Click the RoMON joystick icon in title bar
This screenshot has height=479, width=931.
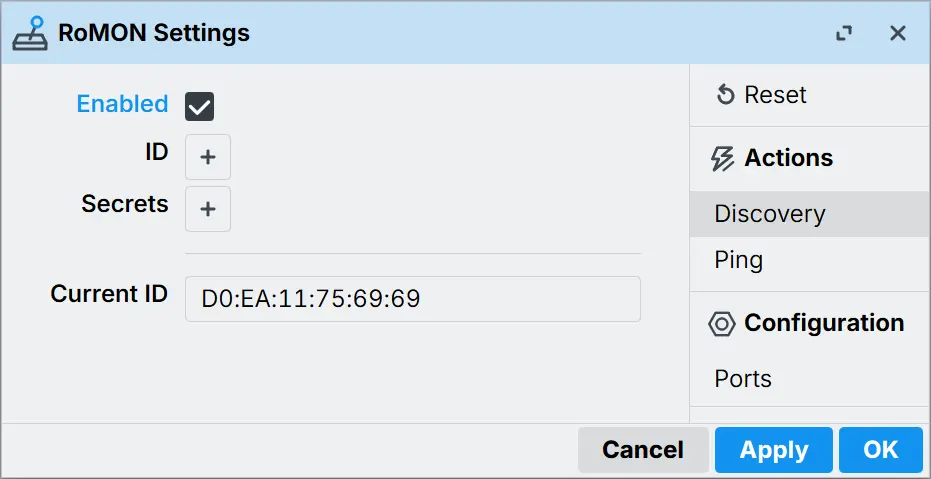[x=30, y=33]
